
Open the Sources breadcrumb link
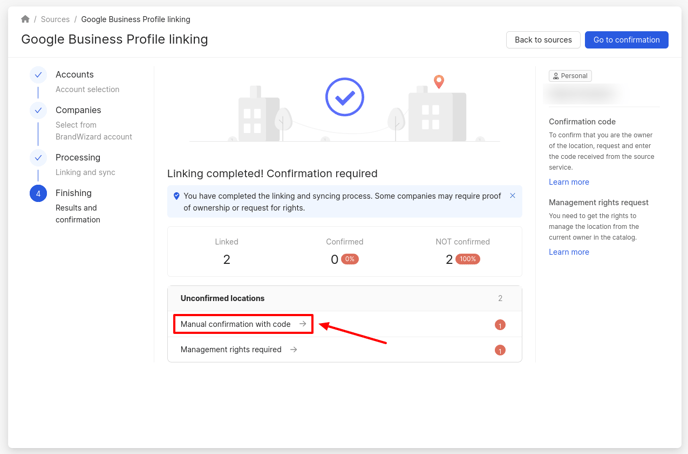tap(55, 19)
